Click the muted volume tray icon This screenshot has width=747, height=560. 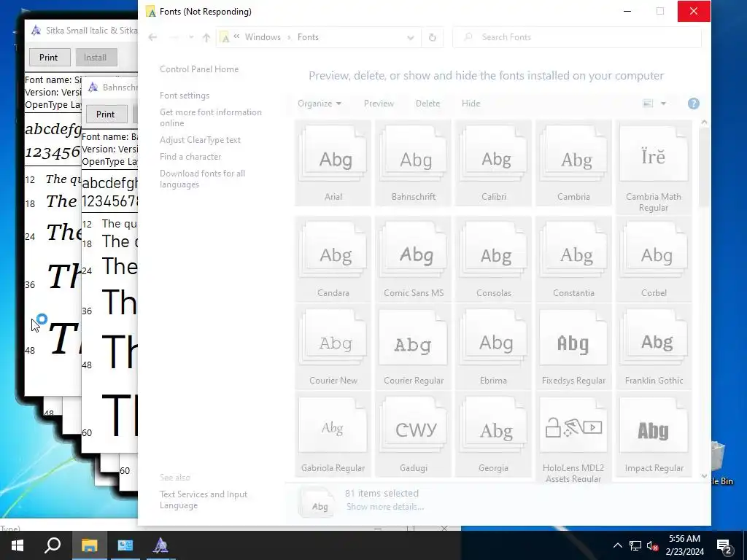pyautogui.click(x=652, y=545)
